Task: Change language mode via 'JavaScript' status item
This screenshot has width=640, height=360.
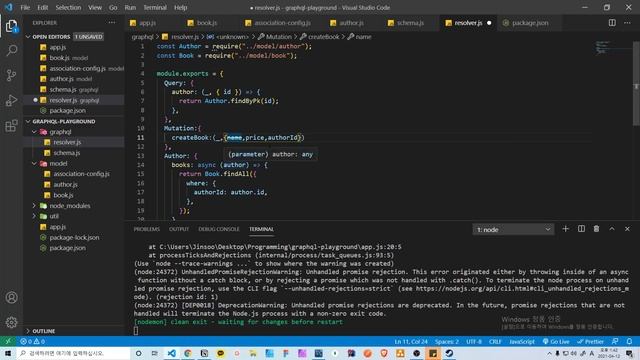Action: [x=522, y=342]
